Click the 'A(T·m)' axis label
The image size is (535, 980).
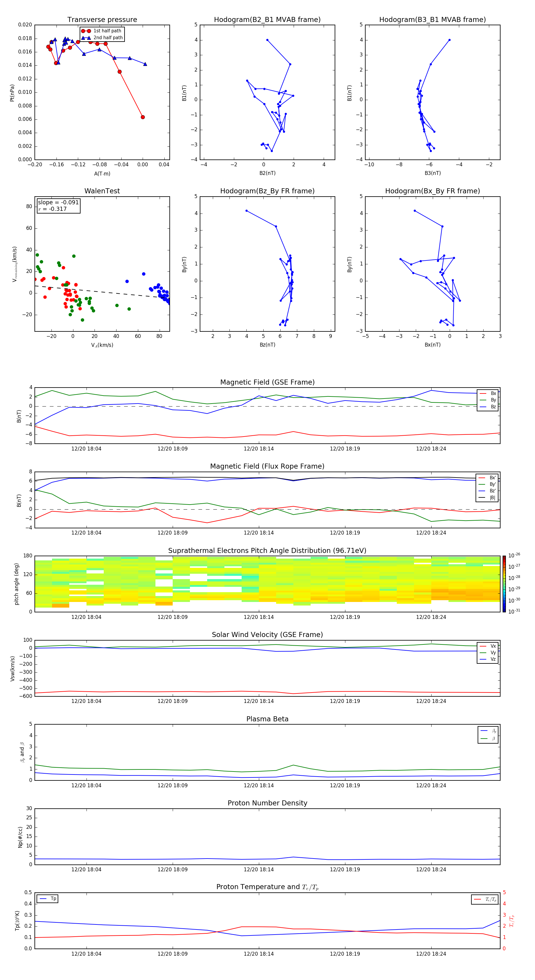click(102, 173)
